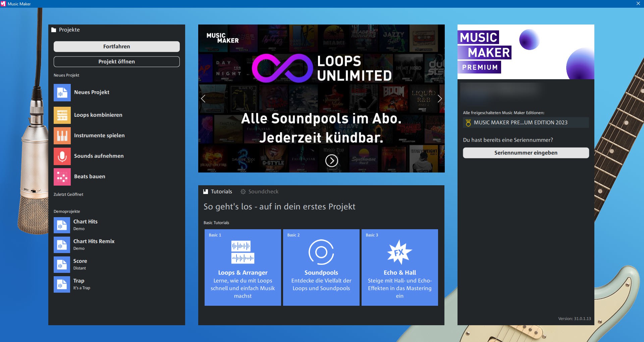The height and width of the screenshot is (342, 644).
Task: Click the Projekte folder icon
Action: click(54, 30)
